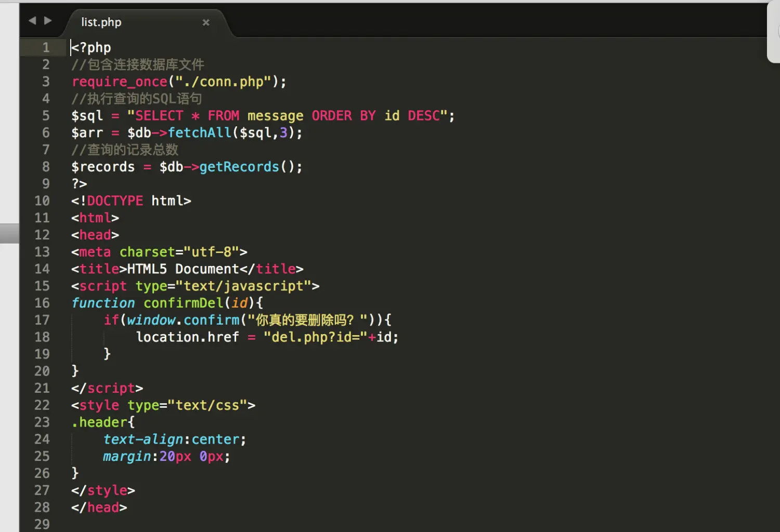780x532 pixels.
Task: Click the DESC keyword in SQL string
Action: click(x=424, y=116)
